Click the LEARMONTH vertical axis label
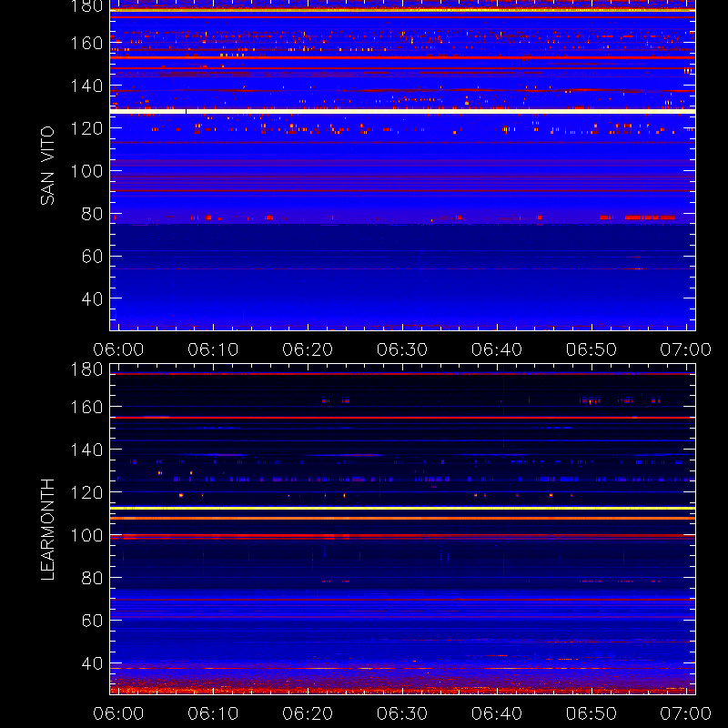Viewport: 728px width, 728px height. (47, 530)
